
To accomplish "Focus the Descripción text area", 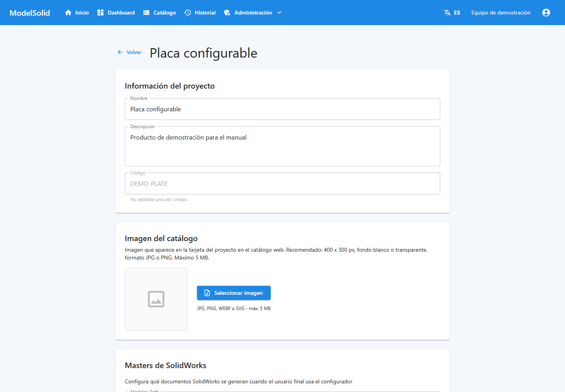I will (282, 146).
